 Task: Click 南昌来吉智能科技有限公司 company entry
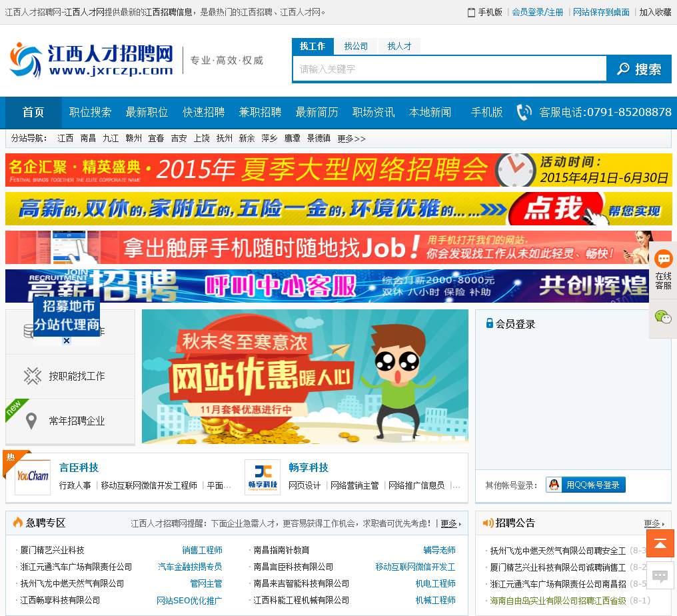pos(301,583)
